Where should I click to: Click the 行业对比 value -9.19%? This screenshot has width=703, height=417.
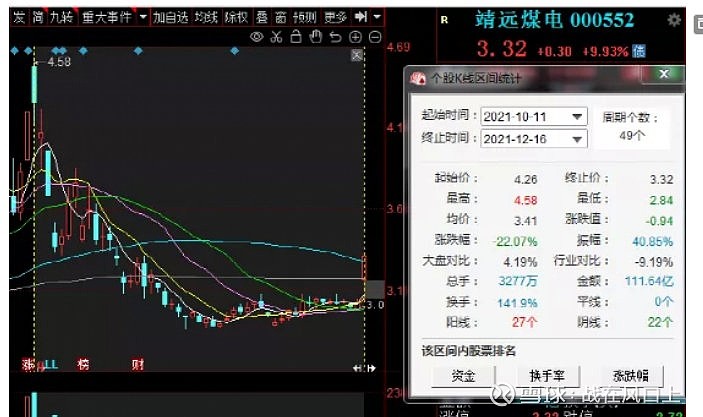coord(654,262)
